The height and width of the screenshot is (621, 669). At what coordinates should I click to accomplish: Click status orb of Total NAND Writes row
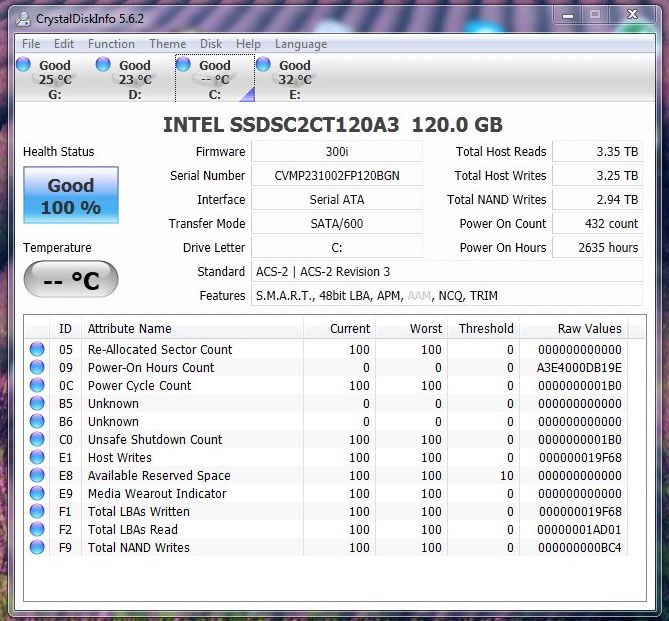(37, 547)
